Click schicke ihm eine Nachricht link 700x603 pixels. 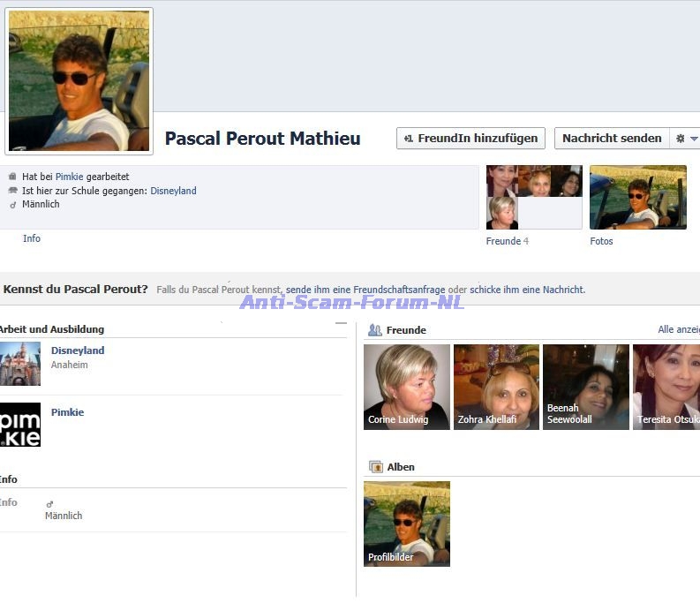point(527,290)
